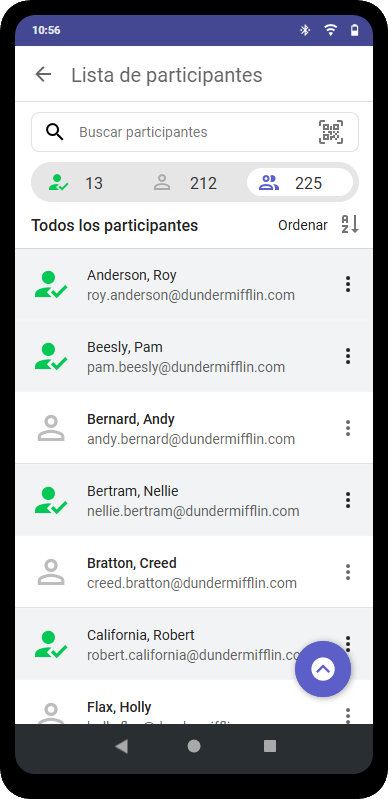Open Nellie Bertram's three-dot options menu
The height and width of the screenshot is (799, 388).
pos(348,500)
